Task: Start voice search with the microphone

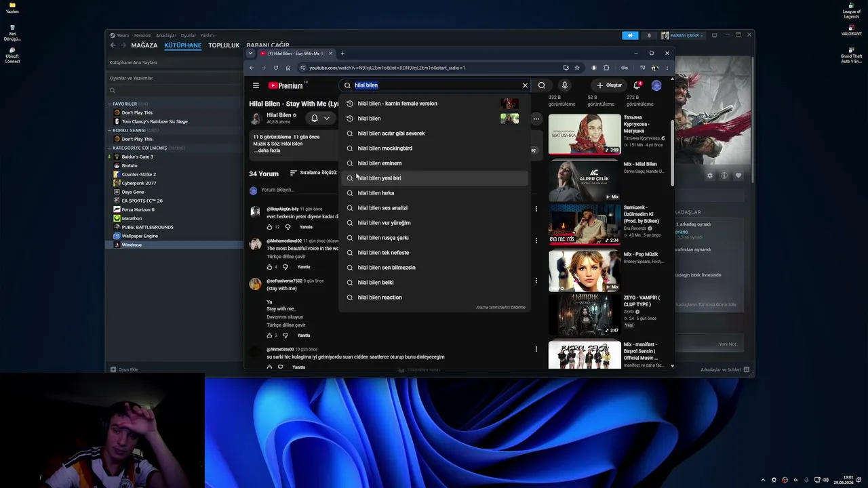Action: click(564, 85)
